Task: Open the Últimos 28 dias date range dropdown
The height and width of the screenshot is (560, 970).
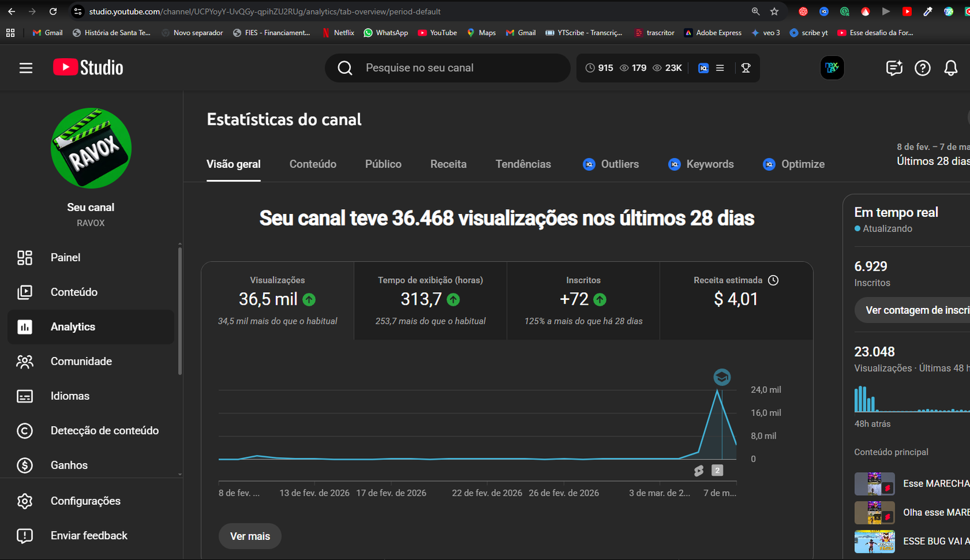Action: (933, 155)
